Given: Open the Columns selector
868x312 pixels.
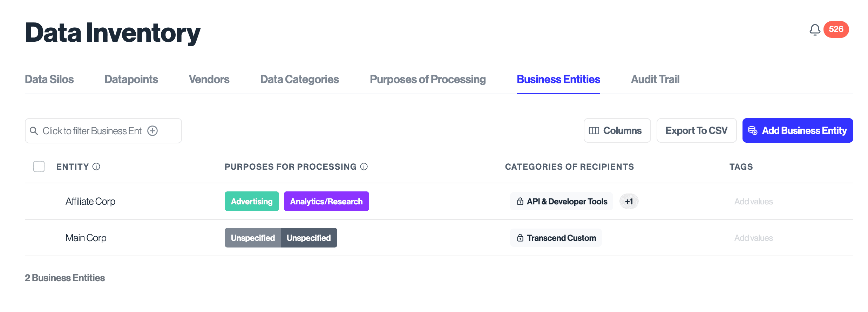Looking at the screenshot, I should pyautogui.click(x=617, y=130).
